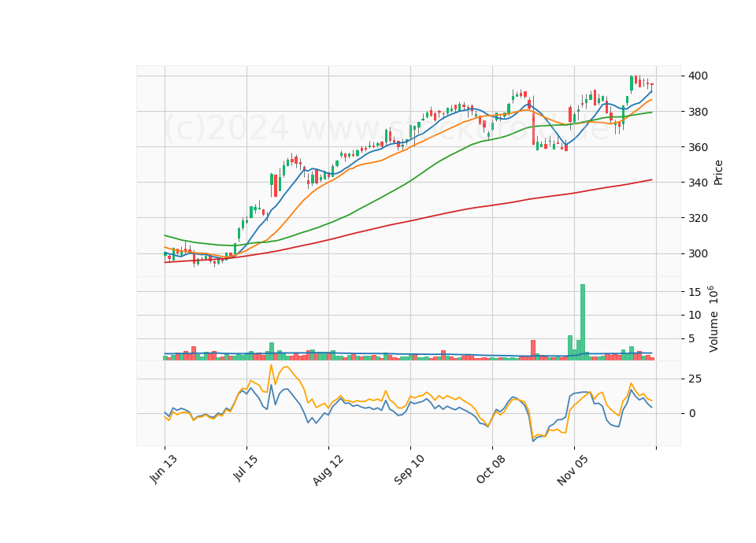The width and height of the screenshot is (756, 543).
Task: Click the 400 price tick label
Action: (x=699, y=76)
